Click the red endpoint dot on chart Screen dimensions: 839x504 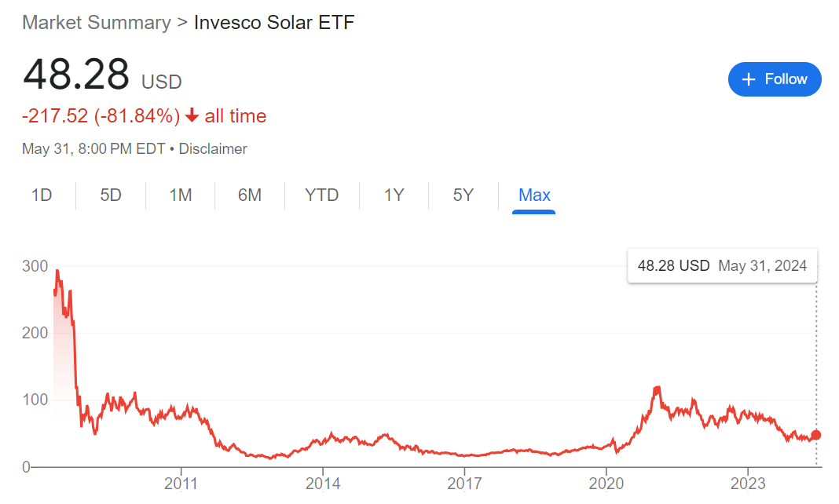(x=816, y=435)
